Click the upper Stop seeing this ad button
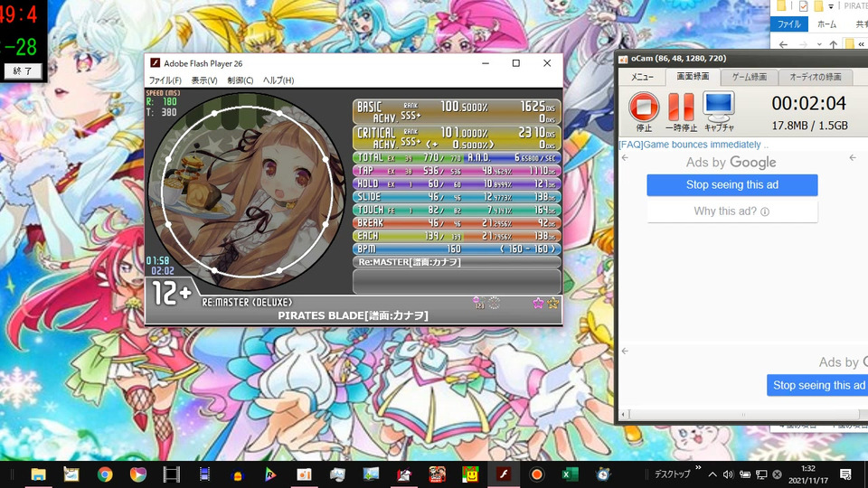The image size is (868, 488). pyautogui.click(x=731, y=184)
